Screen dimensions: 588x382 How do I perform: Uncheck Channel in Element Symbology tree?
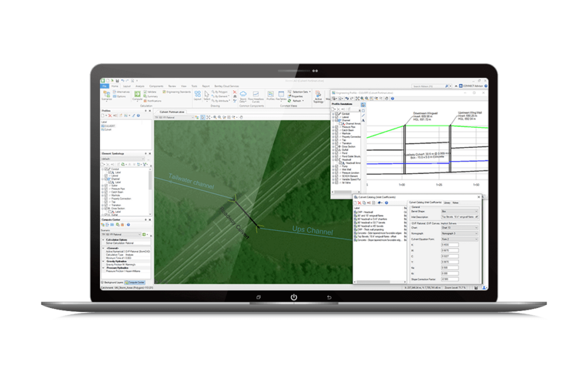(106, 178)
